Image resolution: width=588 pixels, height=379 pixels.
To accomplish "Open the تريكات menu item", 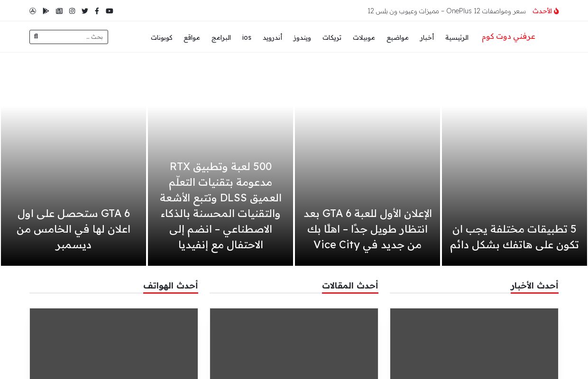I will click(x=332, y=37).
